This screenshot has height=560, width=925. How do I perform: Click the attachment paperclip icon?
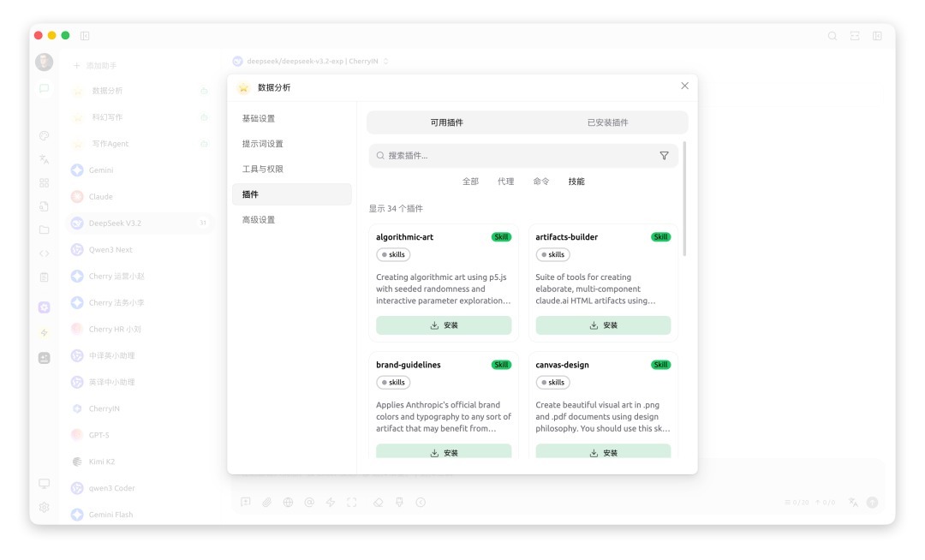click(x=266, y=503)
